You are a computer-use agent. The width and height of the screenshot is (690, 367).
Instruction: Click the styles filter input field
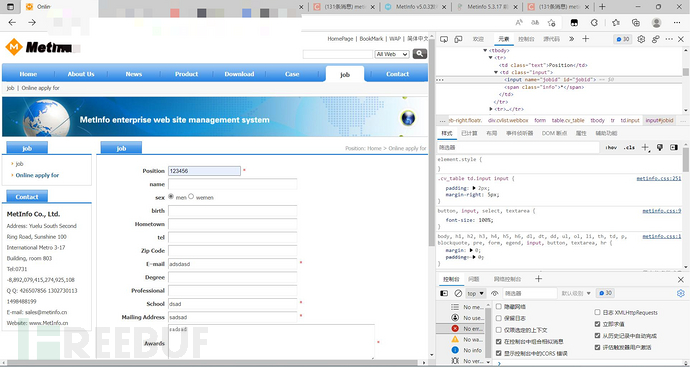[518, 147]
